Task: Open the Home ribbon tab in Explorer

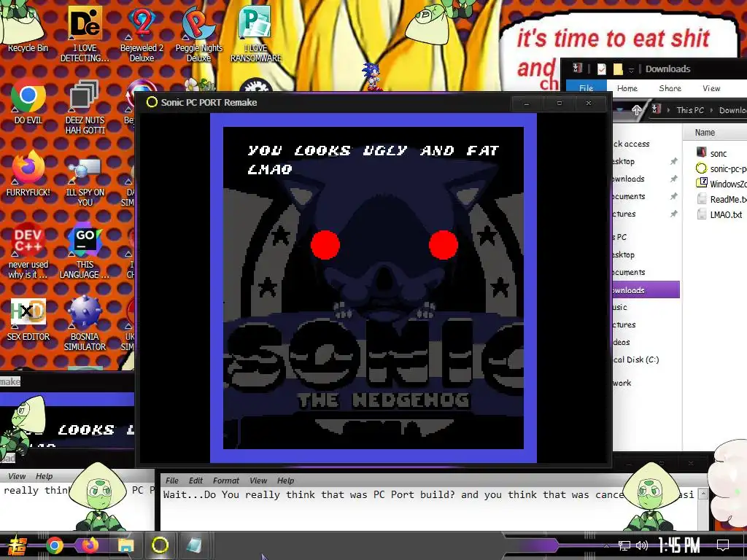Action: click(627, 88)
